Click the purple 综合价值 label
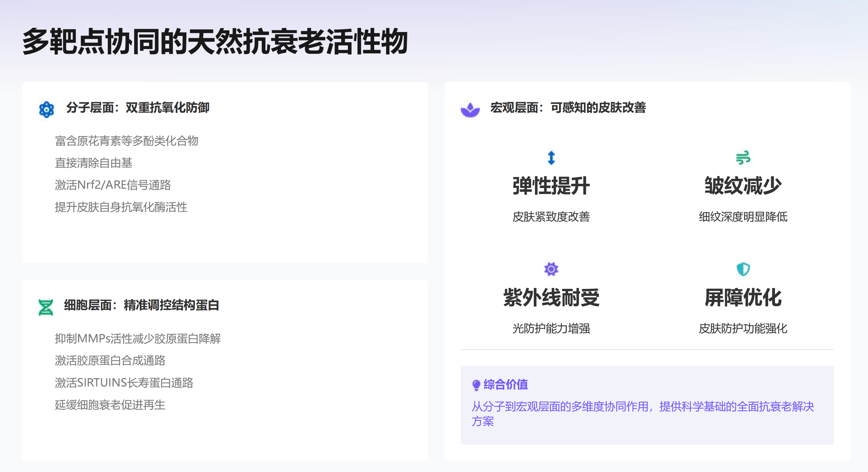Image resolution: width=868 pixels, height=472 pixels. point(506,384)
